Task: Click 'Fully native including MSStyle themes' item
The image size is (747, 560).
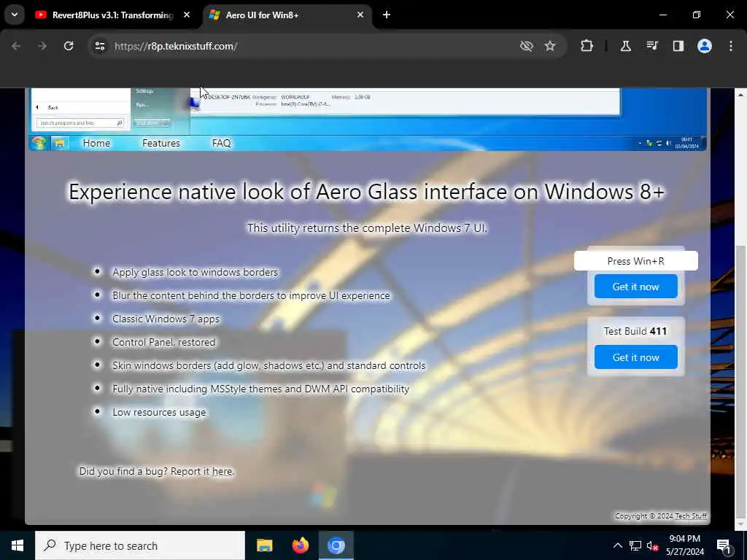Action: coord(260,389)
